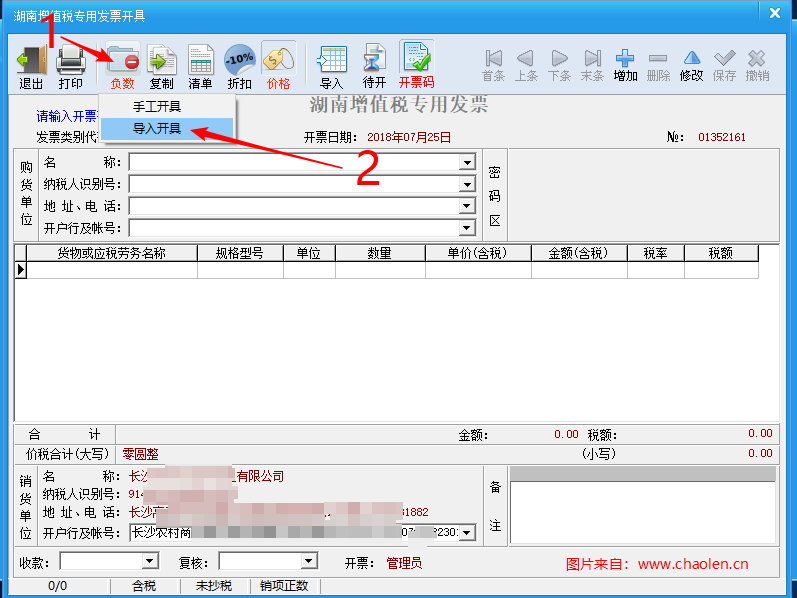The height and width of the screenshot is (598, 797).
Task: Click the 折扣 (Discount) -10% icon
Action: [x=240, y=66]
